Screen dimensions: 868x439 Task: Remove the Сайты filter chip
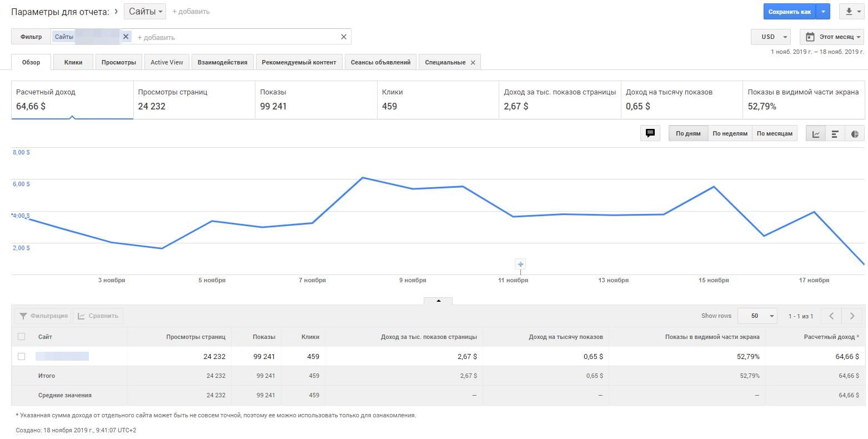point(126,37)
